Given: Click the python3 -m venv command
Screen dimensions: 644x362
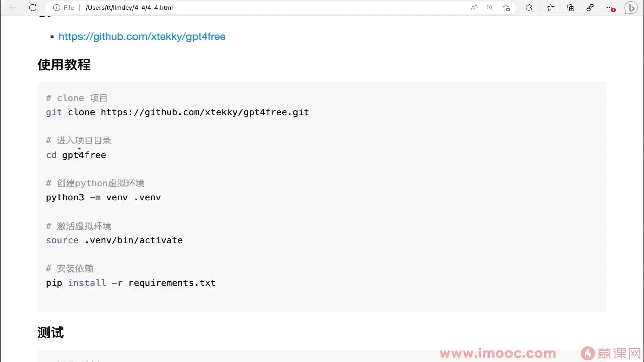Looking at the screenshot, I should point(103,198).
